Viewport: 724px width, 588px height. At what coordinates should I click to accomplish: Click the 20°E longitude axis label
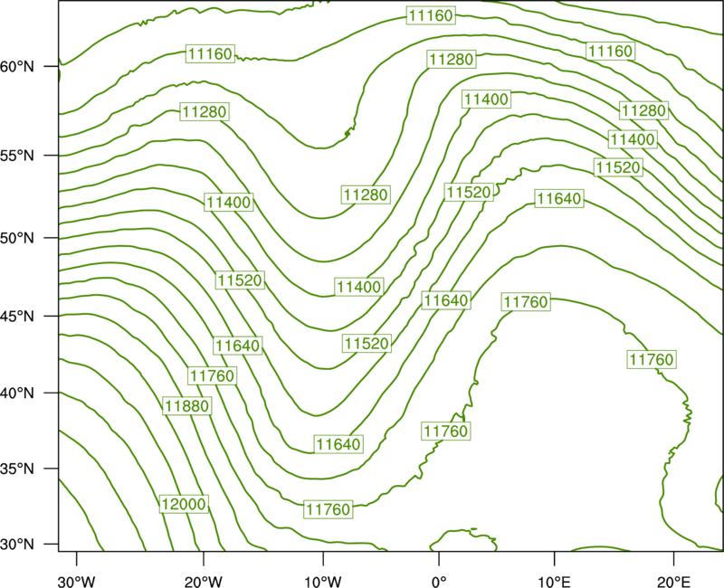[673, 582]
